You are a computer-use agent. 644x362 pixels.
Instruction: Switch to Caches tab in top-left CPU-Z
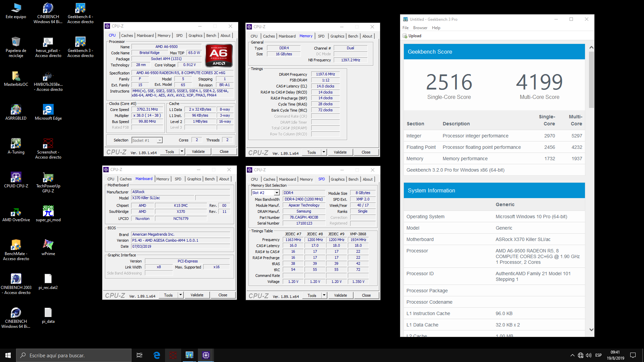click(x=127, y=36)
